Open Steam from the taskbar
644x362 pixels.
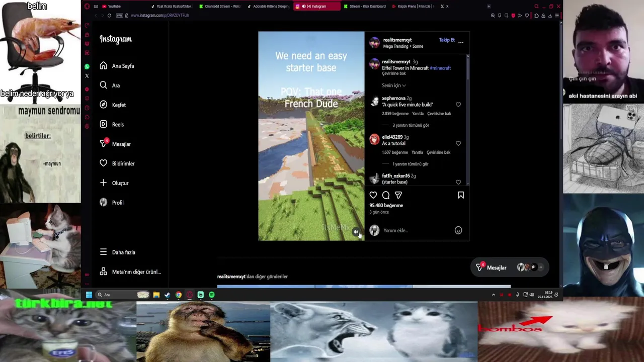168,295
